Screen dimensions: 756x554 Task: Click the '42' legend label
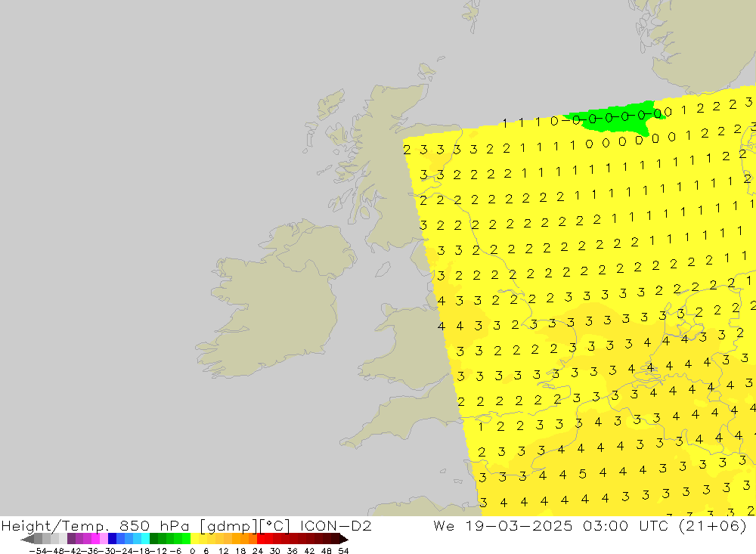[x=309, y=551]
